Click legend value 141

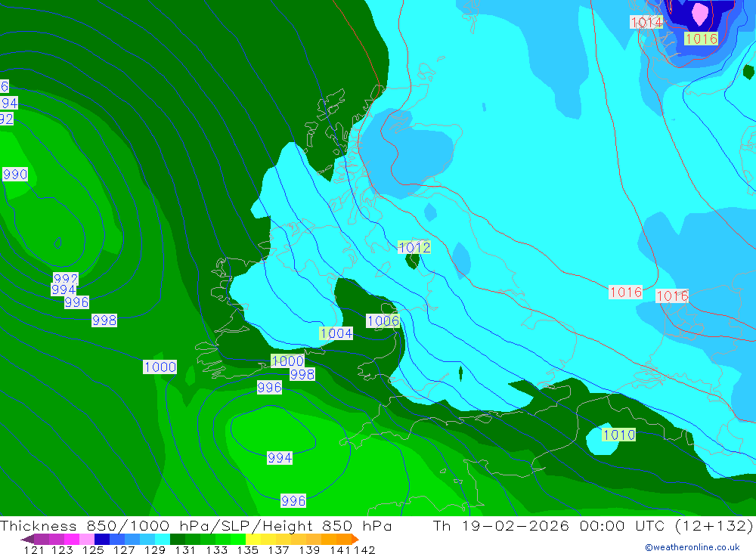[340, 550]
